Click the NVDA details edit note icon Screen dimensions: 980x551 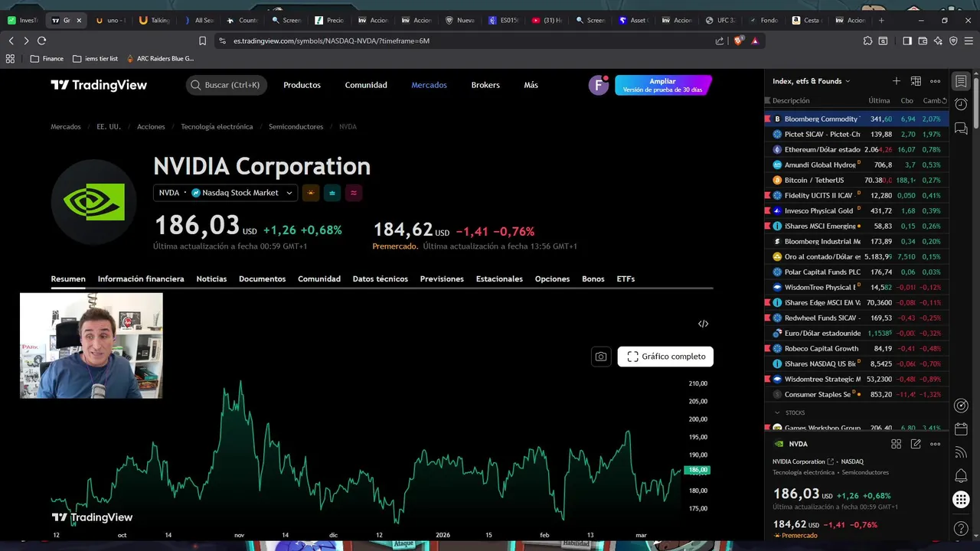click(916, 444)
